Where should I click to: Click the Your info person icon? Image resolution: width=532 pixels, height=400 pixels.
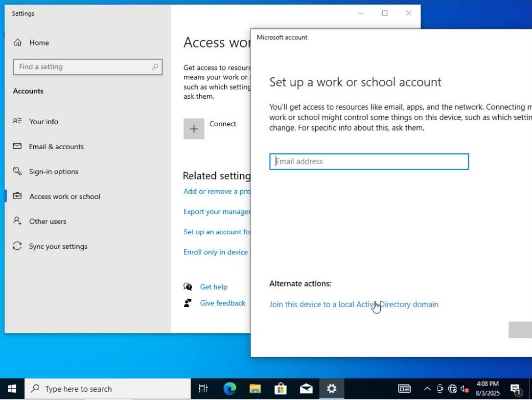tap(17, 121)
